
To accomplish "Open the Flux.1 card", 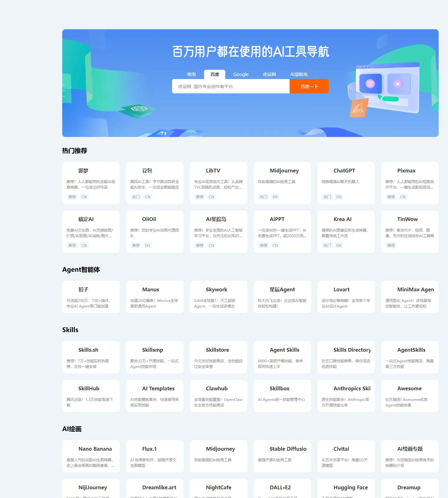I will tap(155, 456).
